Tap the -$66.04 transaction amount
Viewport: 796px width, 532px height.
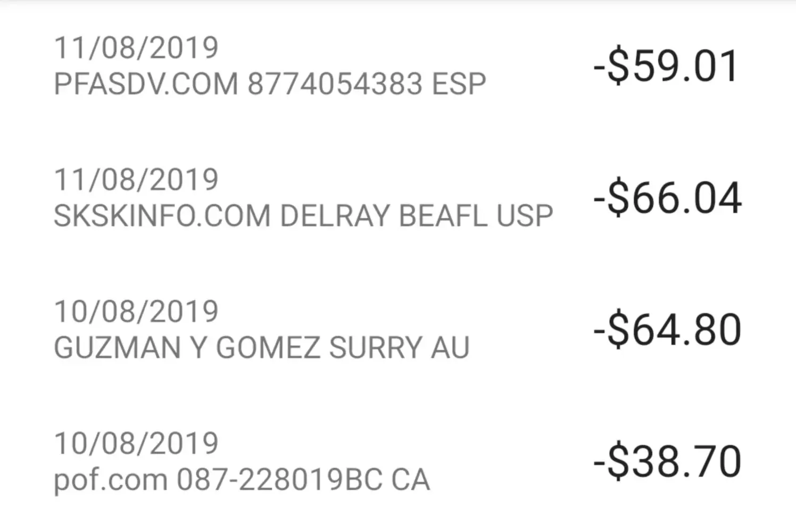pos(667,198)
